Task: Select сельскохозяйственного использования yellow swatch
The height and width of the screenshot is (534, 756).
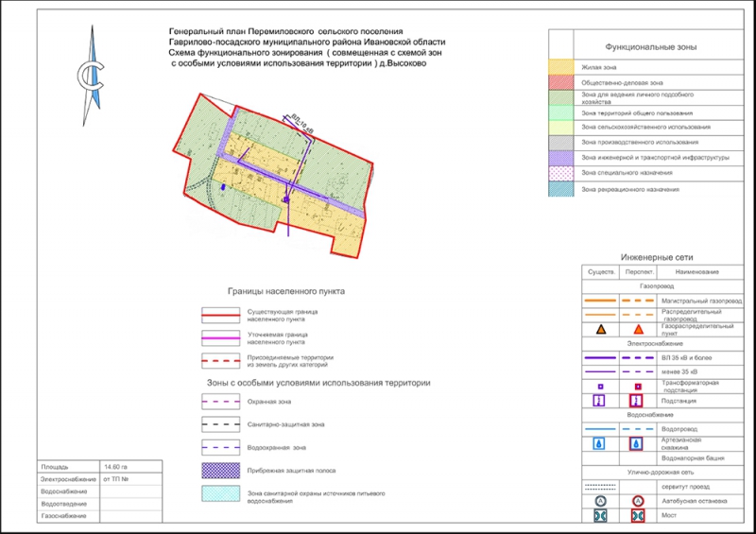Action: tap(561, 128)
